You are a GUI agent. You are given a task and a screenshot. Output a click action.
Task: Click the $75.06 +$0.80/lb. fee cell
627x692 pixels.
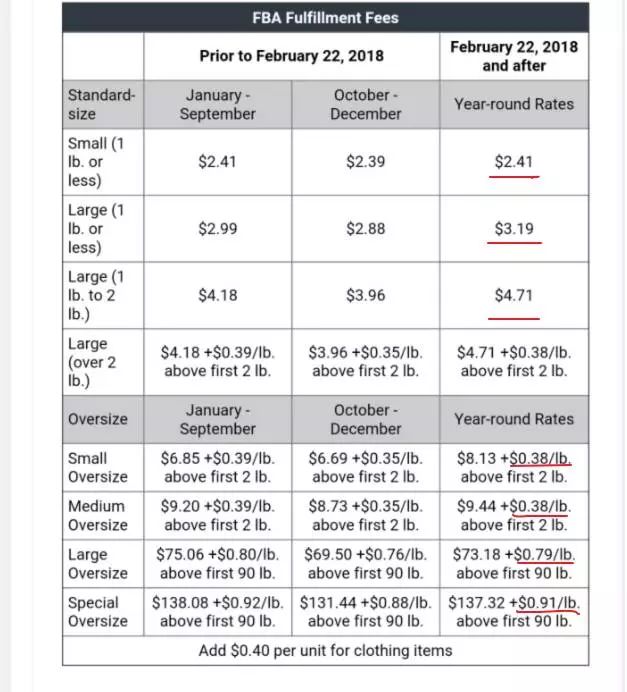pos(217,563)
